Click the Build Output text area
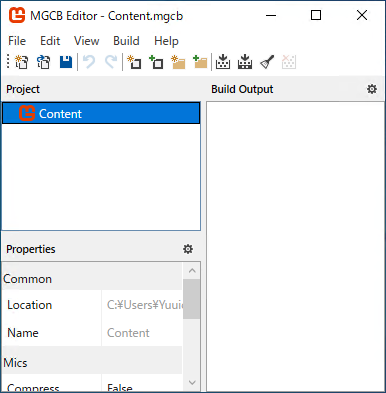 pos(295,246)
